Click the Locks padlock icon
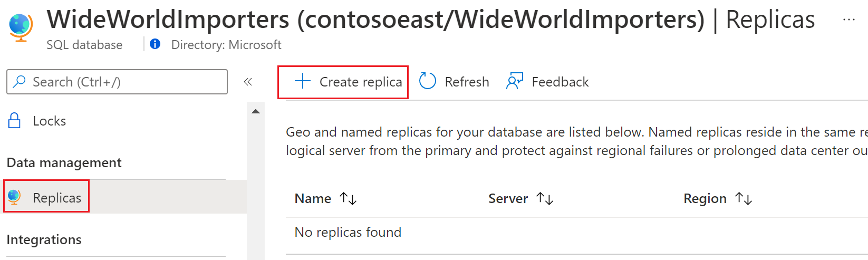868x260 pixels. (x=15, y=121)
